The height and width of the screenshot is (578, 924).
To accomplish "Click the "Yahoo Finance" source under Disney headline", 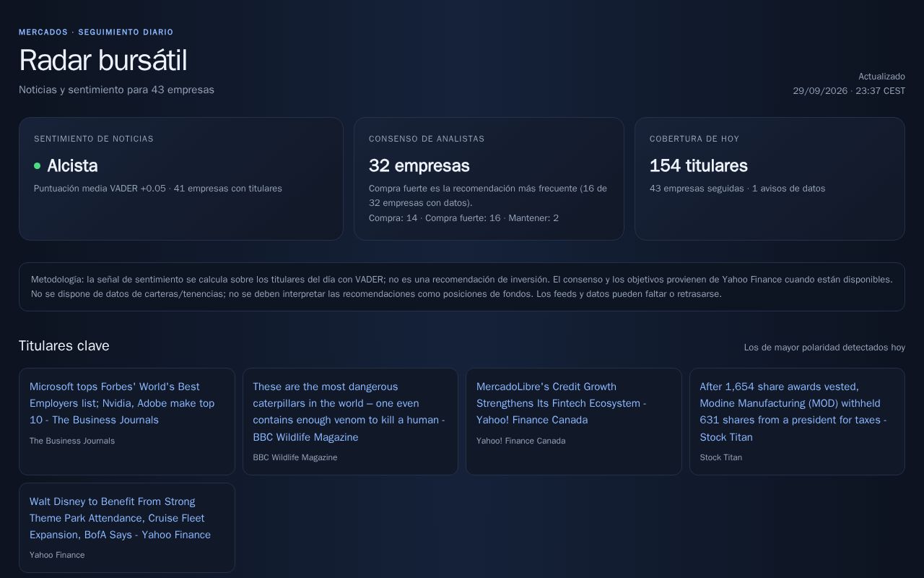I will click(57, 555).
